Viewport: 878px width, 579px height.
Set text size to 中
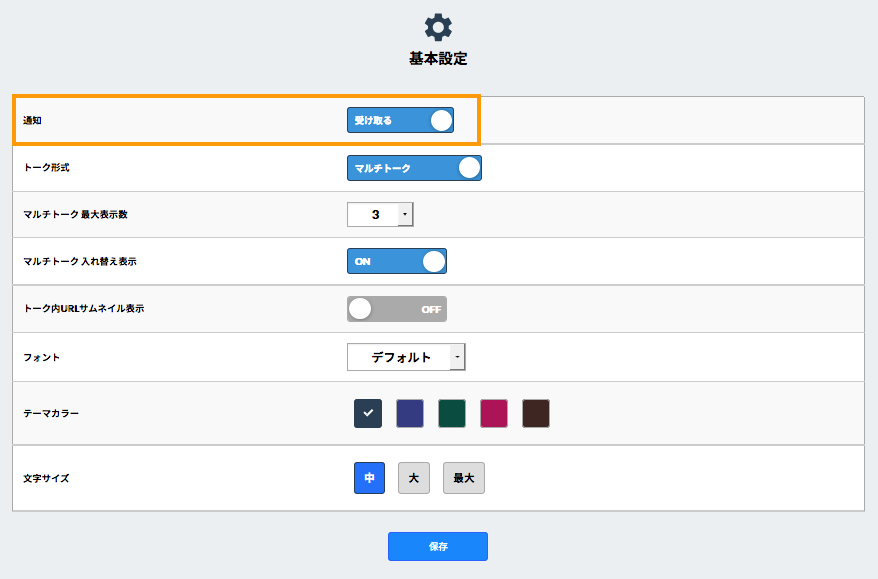tap(369, 478)
